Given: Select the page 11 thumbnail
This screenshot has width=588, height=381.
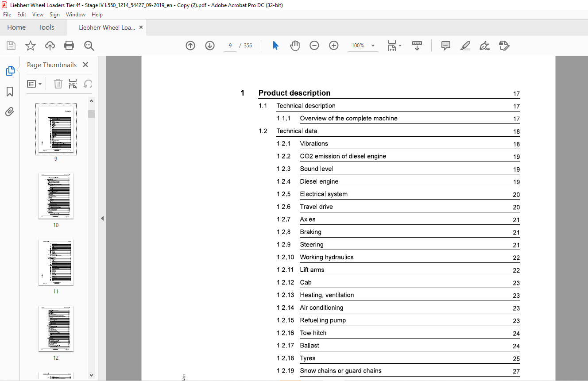Looking at the screenshot, I should [x=56, y=262].
